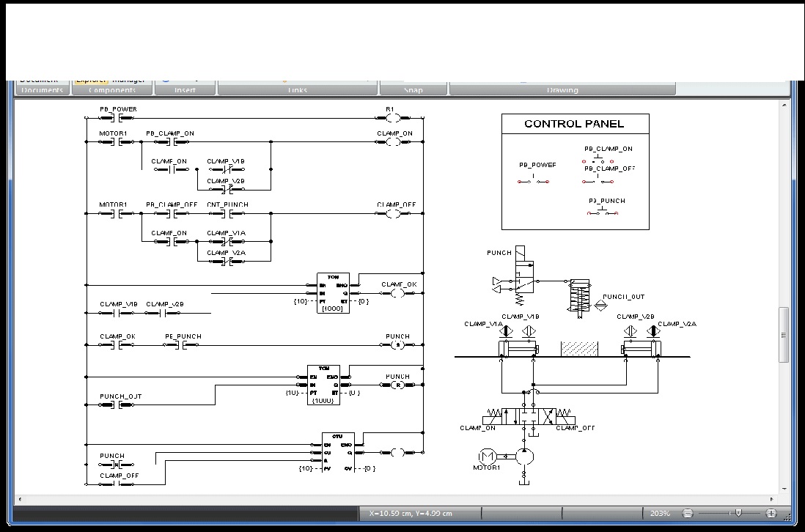805x532 pixels.
Task: Click PB_CLAMP_OFF pushbutton on control panel
Action: pos(598,179)
